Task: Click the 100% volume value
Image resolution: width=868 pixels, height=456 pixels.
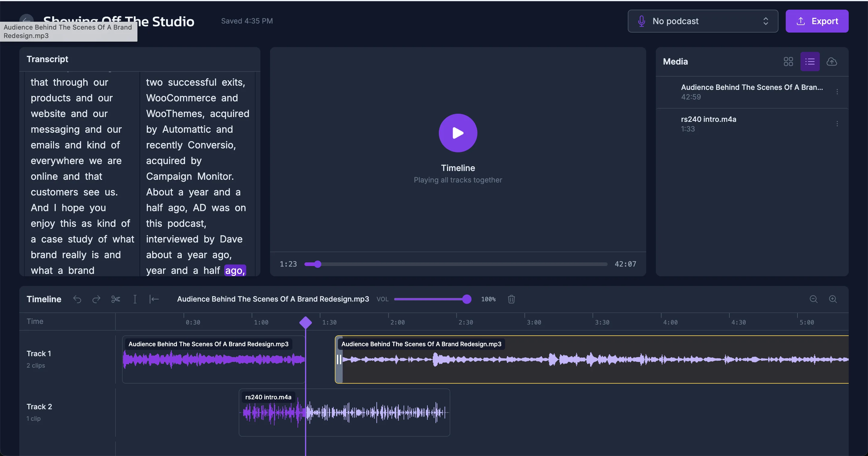Action: pyautogui.click(x=488, y=299)
